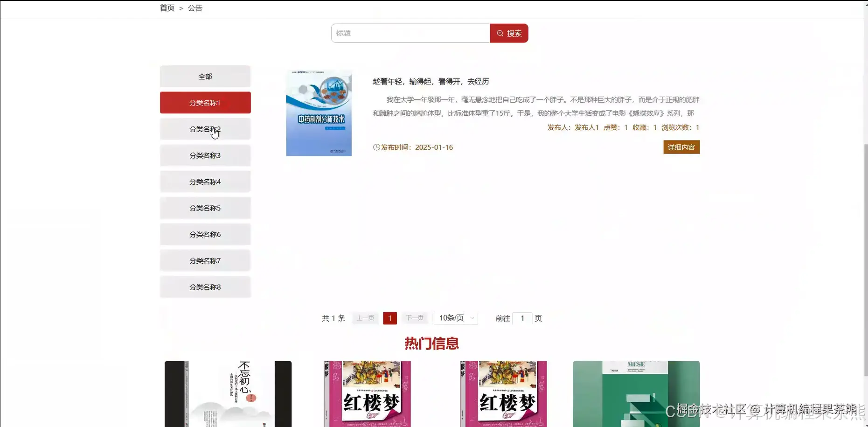Image resolution: width=868 pixels, height=427 pixels.
Task: Click the article title 趁着年轻，输得起，看得开，去经历
Action: [x=431, y=81]
